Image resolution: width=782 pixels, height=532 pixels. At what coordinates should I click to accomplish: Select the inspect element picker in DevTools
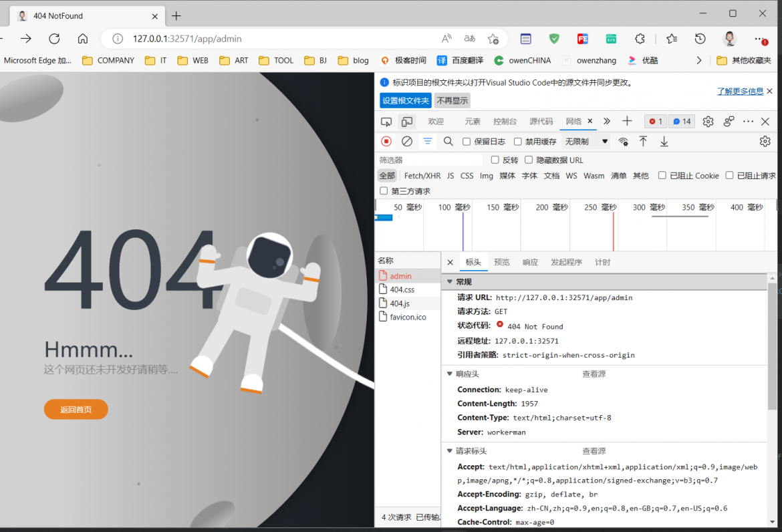[386, 122]
